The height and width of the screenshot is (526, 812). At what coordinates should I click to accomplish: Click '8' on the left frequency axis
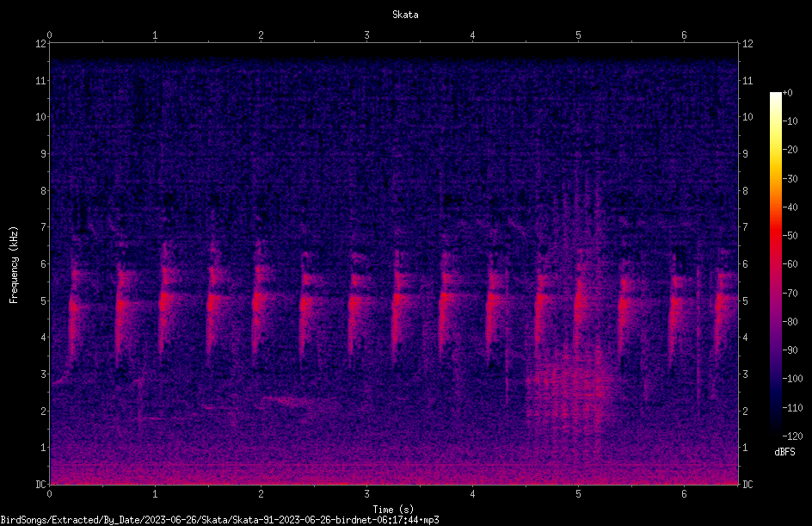[44, 191]
